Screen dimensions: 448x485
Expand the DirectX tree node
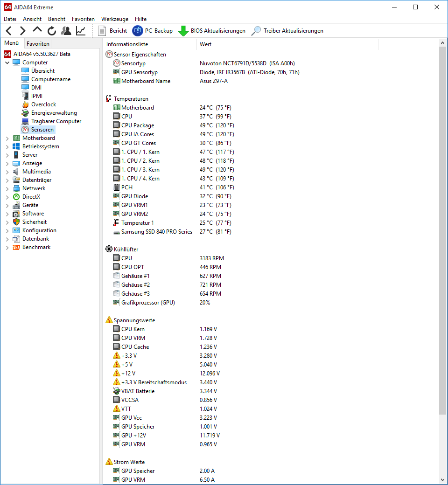[x=7, y=197]
